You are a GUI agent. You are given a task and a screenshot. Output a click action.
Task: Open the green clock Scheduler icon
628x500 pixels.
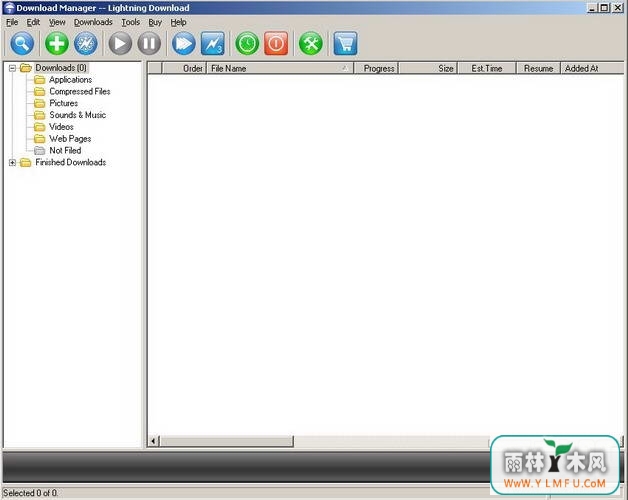(247, 43)
